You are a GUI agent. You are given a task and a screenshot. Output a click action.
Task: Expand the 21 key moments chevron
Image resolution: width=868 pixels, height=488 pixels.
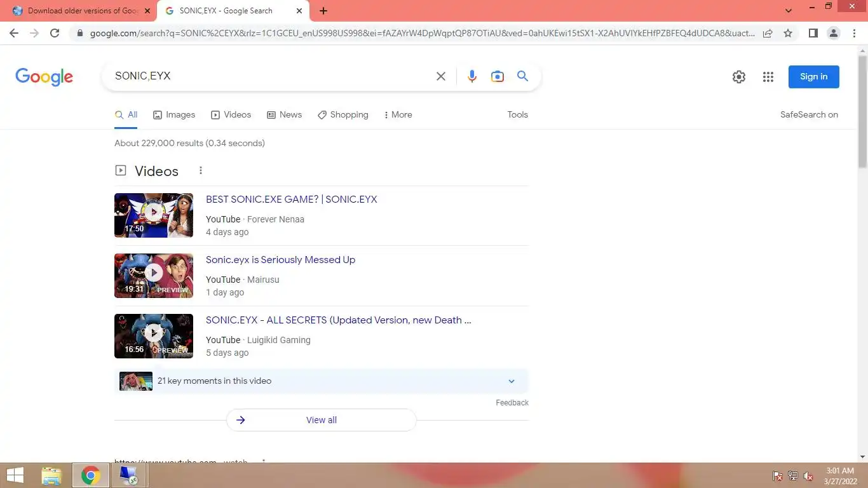click(x=512, y=381)
